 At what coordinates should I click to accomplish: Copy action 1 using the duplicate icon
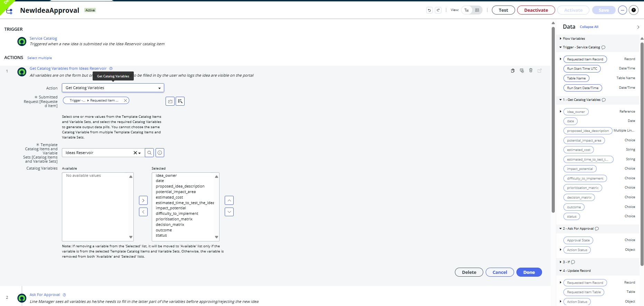point(513,70)
